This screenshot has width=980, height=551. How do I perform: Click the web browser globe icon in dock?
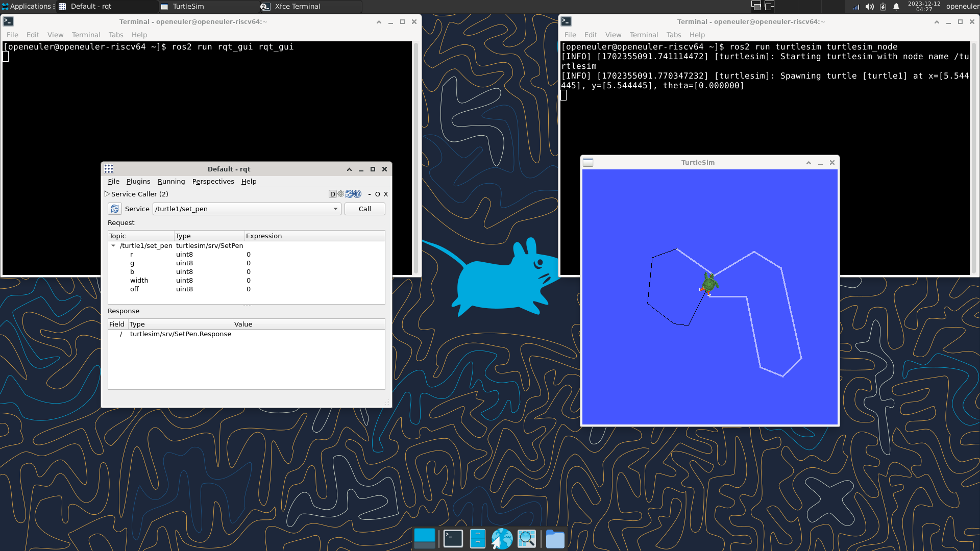(502, 539)
